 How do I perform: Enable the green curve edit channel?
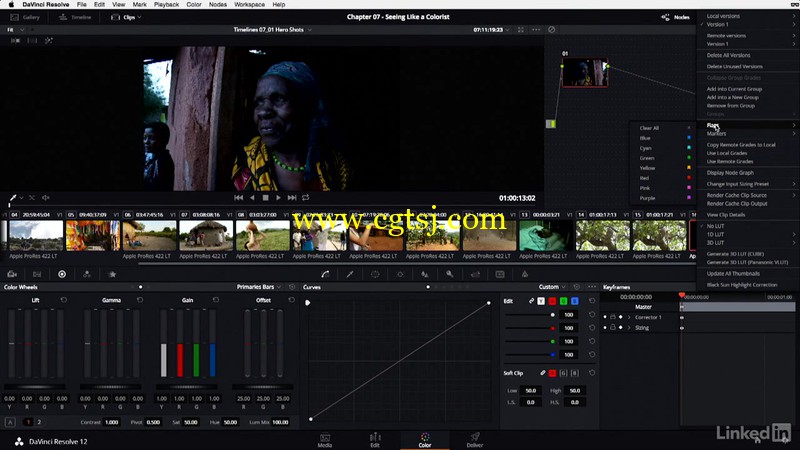click(x=563, y=301)
